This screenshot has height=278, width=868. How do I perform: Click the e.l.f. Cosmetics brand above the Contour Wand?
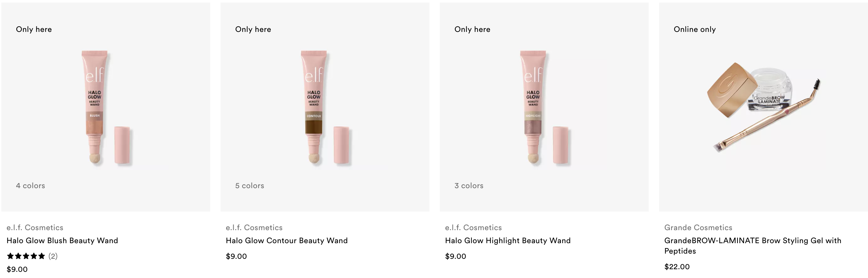(x=254, y=228)
